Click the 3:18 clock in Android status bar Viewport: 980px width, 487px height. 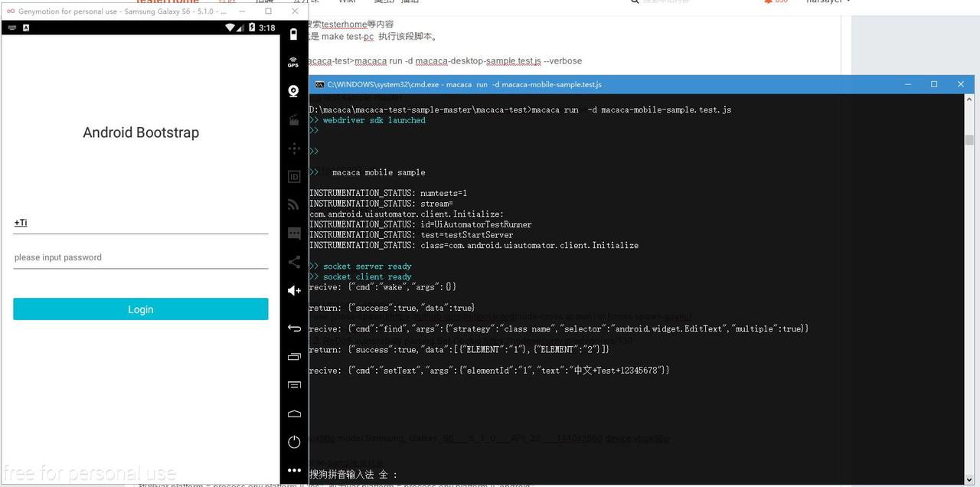click(x=267, y=28)
